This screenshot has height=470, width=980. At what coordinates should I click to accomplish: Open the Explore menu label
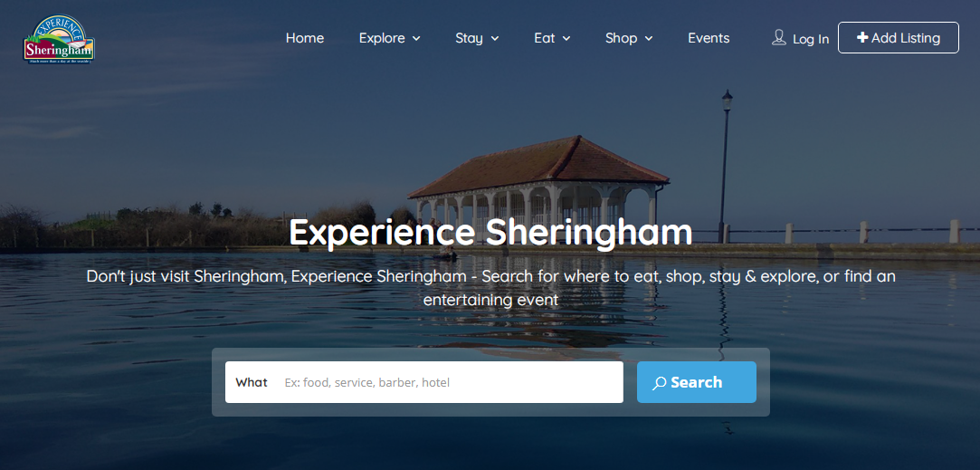[382, 38]
